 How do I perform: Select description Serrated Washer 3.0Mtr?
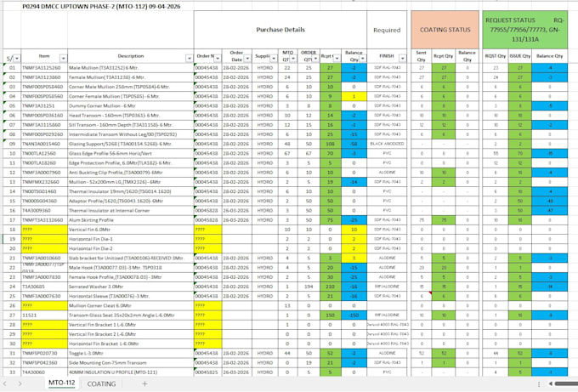click(131, 287)
